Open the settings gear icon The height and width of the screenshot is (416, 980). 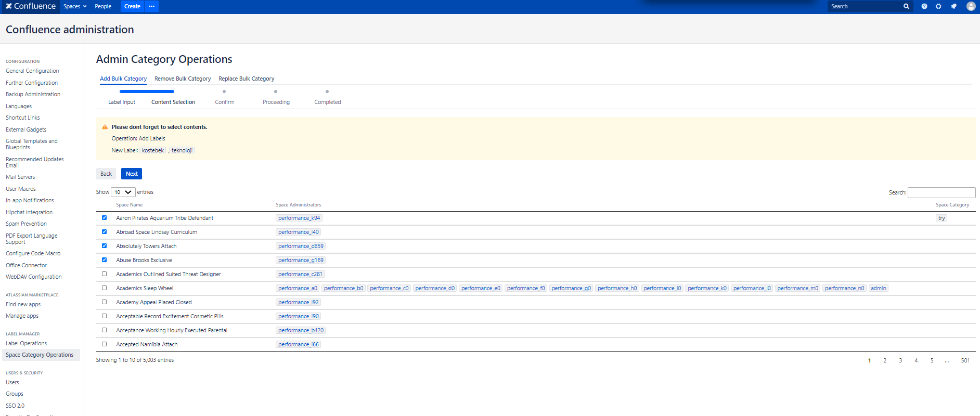[x=938, y=6]
